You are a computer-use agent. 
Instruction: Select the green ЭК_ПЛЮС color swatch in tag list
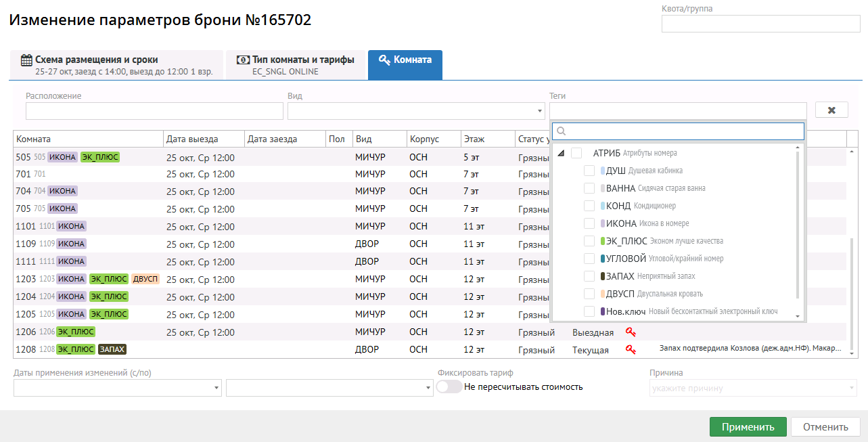tap(602, 241)
